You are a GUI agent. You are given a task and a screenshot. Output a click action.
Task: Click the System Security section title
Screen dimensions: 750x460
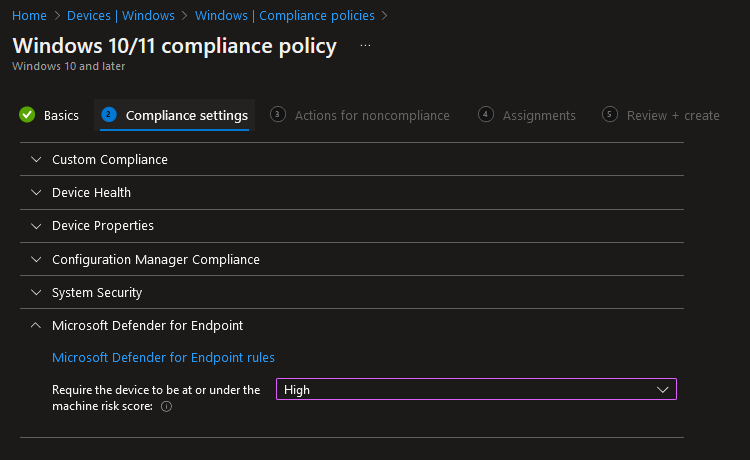point(97,293)
